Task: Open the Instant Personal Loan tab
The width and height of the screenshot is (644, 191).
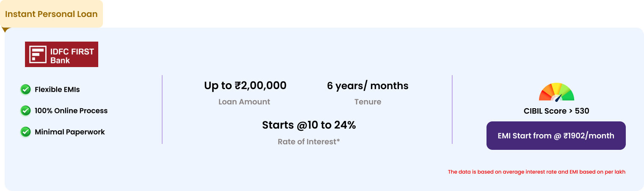Action: pyautogui.click(x=51, y=14)
